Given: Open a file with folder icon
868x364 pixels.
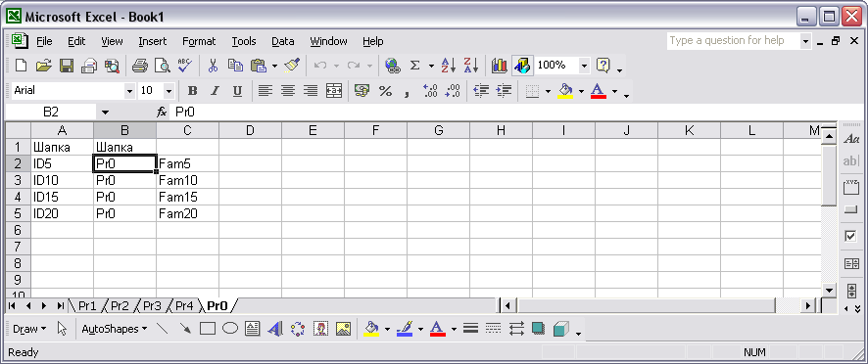Looking at the screenshot, I should click(44, 66).
